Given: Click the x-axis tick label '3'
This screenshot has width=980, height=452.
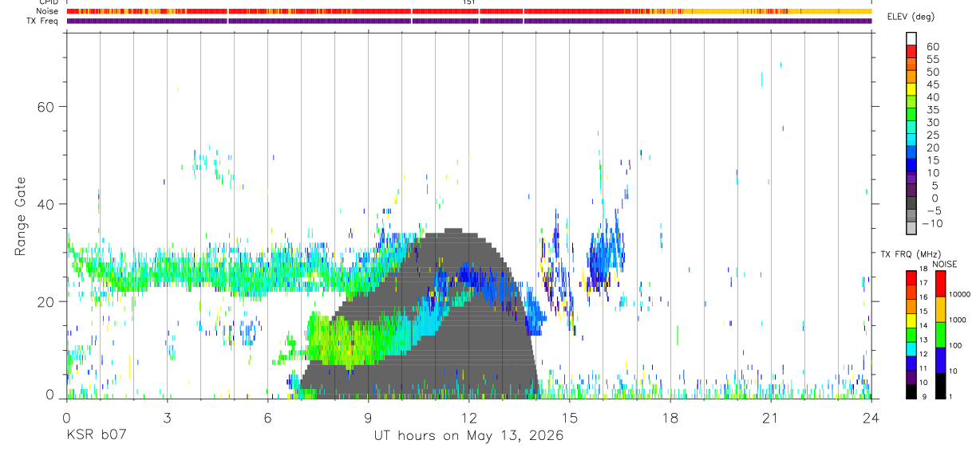Looking at the screenshot, I should tap(166, 417).
